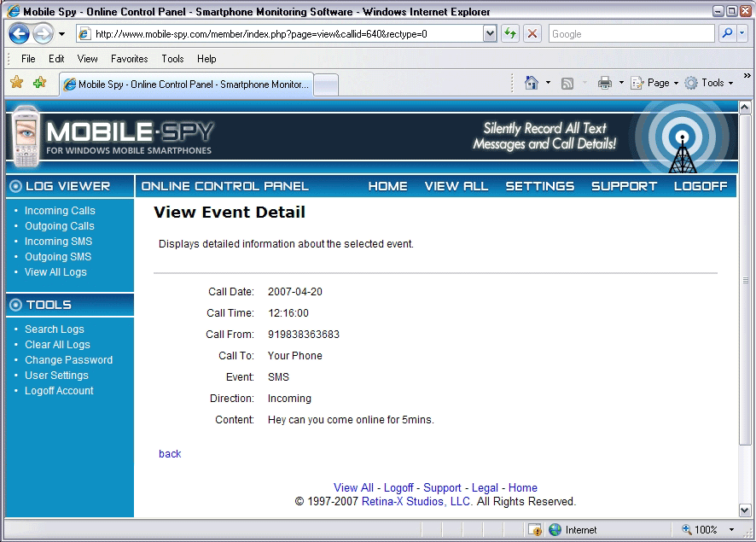Click scrollbar down arrow
The width and height of the screenshot is (756, 542).
(x=745, y=510)
